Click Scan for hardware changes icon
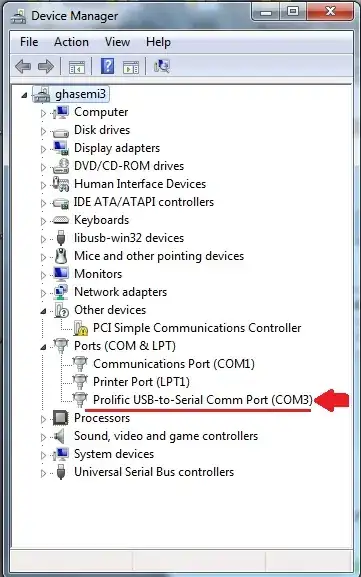Viewport: 361px width, 577px height. (x=162, y=66)
